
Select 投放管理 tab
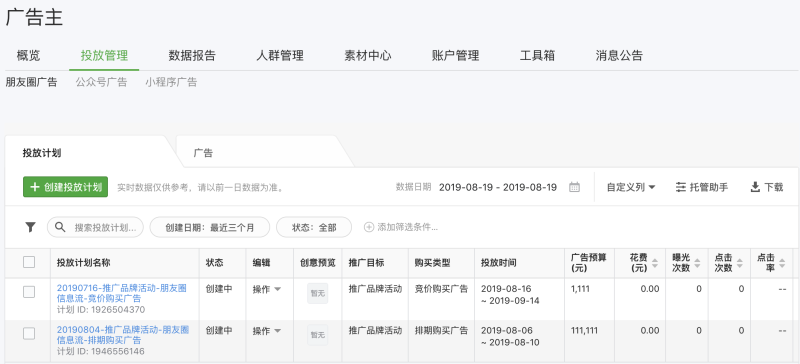pyautogui.click(x=104, y=56)
